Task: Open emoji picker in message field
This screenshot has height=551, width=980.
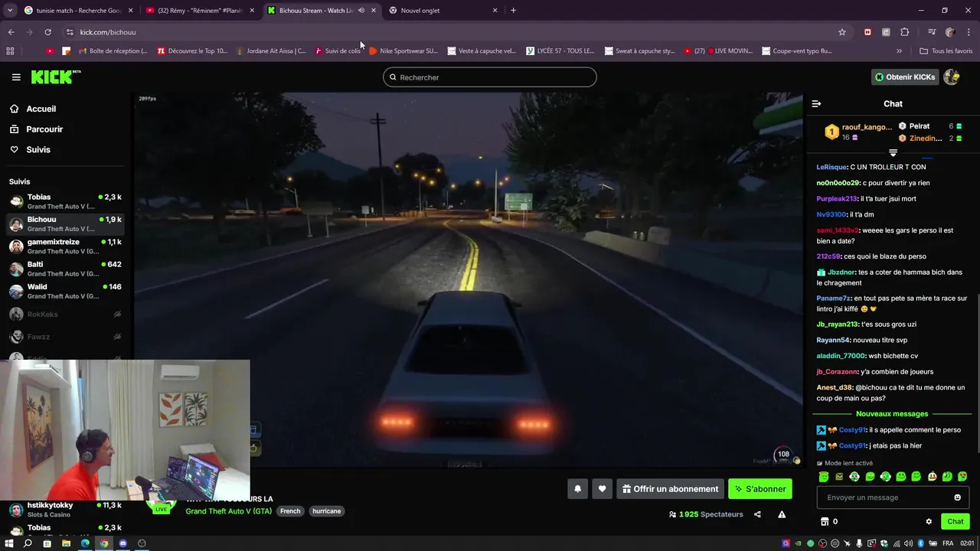Action: (957, 497)
